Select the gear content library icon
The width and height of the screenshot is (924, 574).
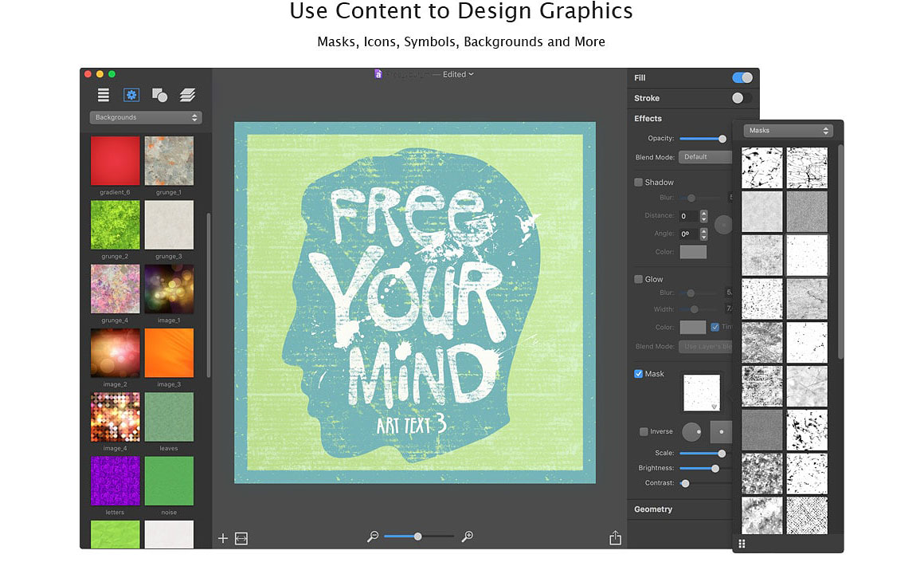[x=131, y=94]
